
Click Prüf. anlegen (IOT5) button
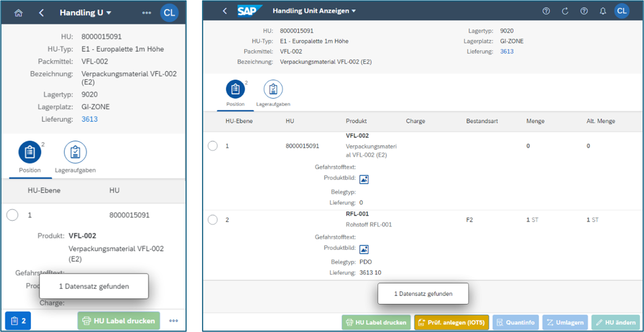click(452, 322)
